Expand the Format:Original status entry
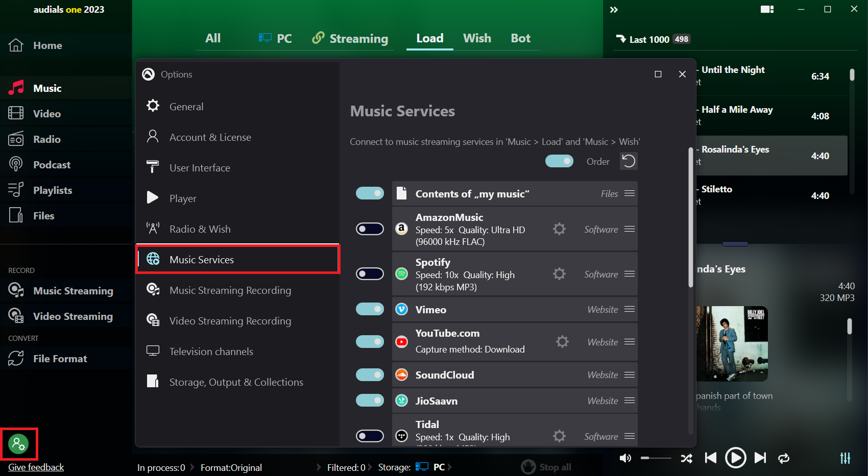868x476 pixels. tap(231, 467)
